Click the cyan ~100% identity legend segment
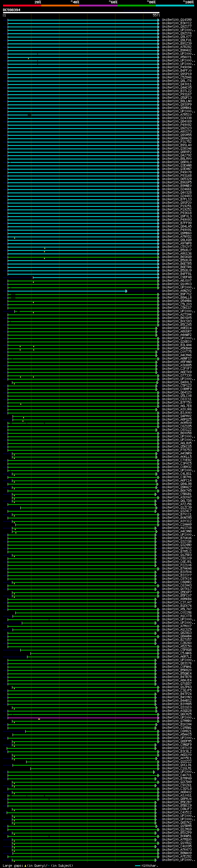 point(175,6)
